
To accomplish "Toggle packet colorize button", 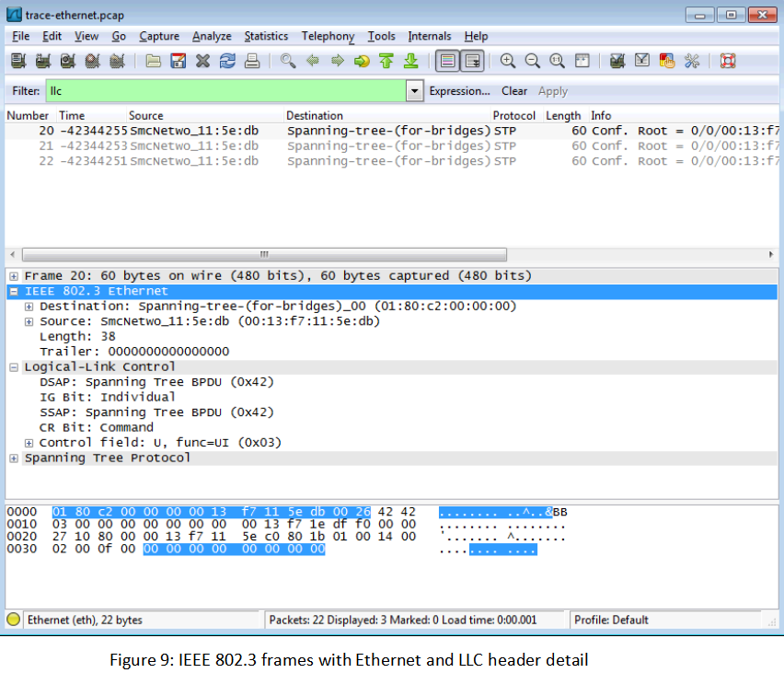I will point(447,61).
